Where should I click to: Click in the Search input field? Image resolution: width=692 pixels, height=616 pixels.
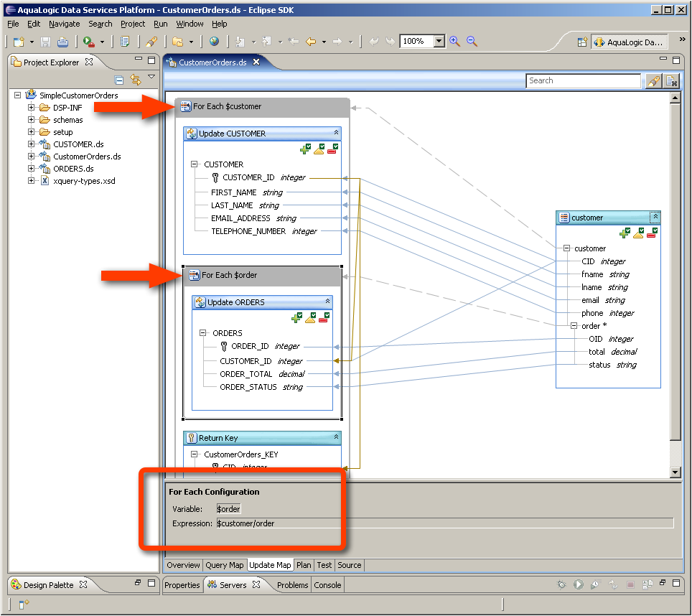point(583,80)
